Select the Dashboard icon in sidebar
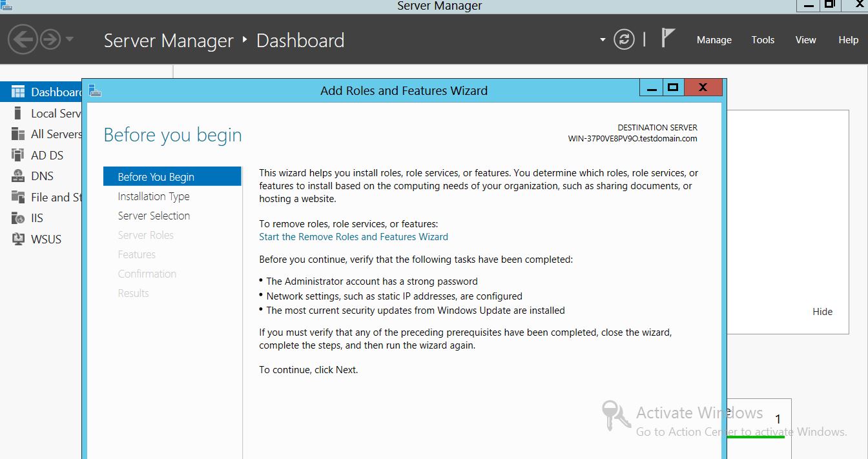This screenshot has width=868, height=459. [x=18, y=92]
